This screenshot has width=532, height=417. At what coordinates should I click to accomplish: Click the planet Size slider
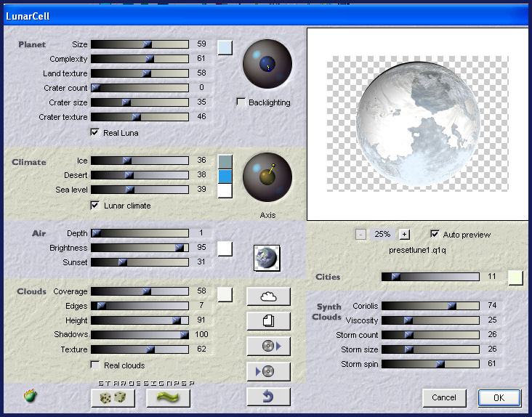tap(140, 44)
